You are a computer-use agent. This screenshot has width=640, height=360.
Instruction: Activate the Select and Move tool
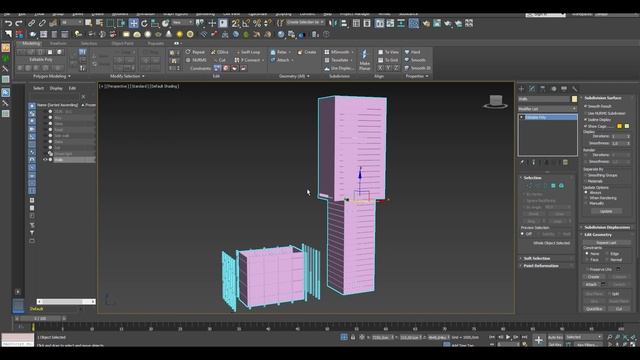[x=133, y=23]
